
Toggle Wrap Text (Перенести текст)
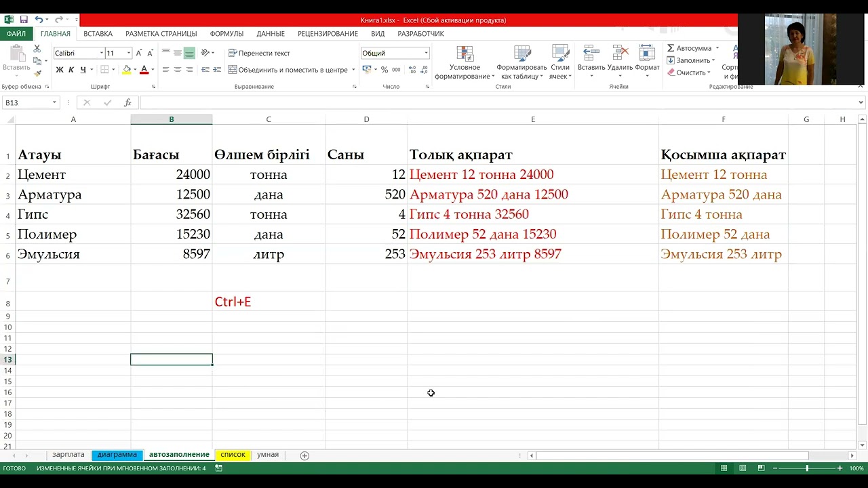(x=259, y=53)
